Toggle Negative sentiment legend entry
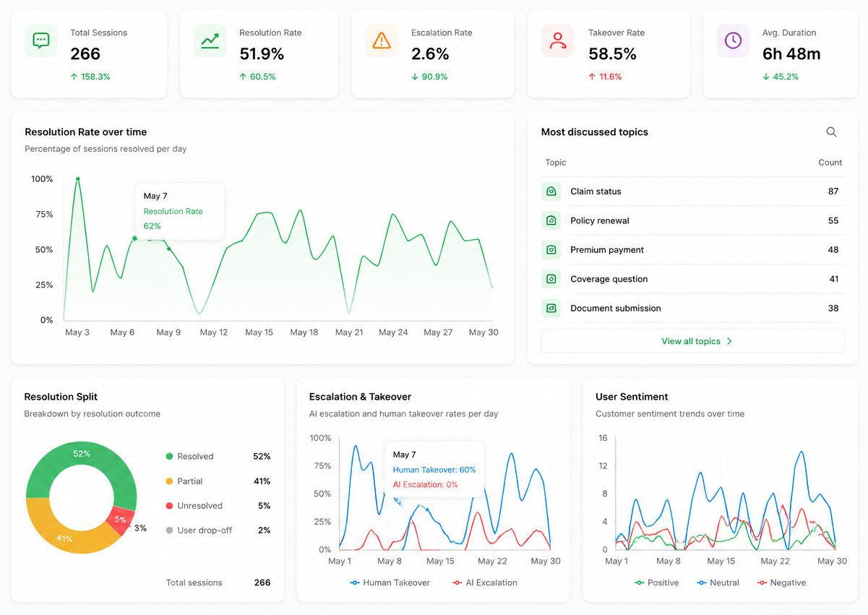The image size is (868, 615). [781, 582]
